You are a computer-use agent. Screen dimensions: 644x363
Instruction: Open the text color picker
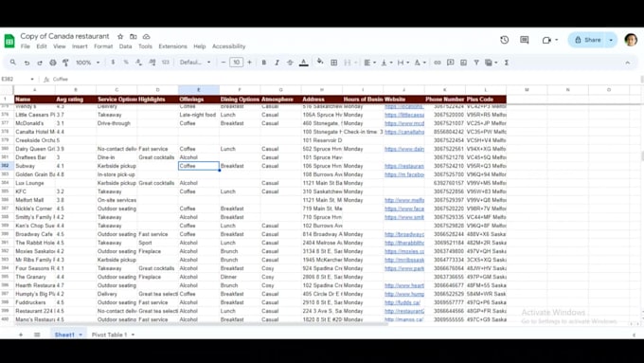pos(303,63)
